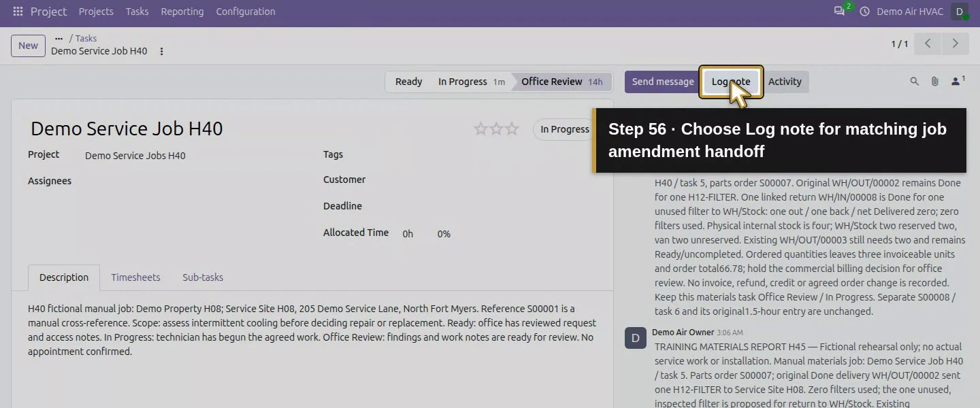Set priority to first star
980x408 pixels.
click(x=481, y=129)
